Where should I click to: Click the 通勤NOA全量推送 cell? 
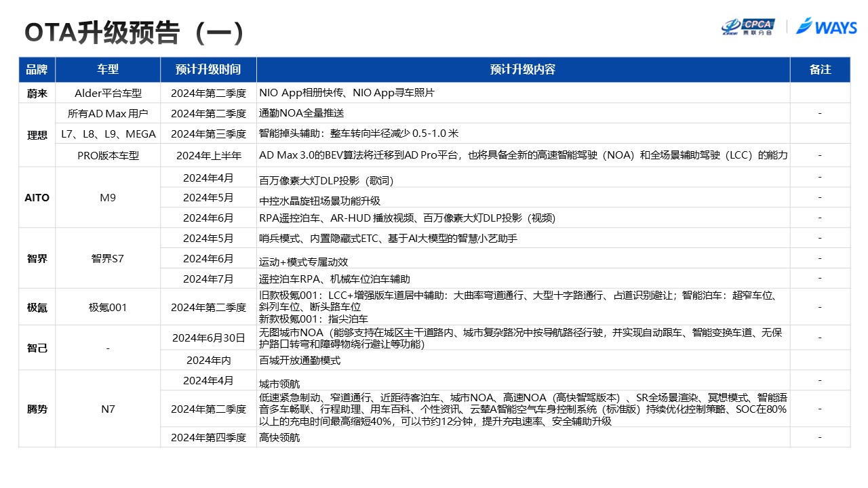click(x=523, y=113)
